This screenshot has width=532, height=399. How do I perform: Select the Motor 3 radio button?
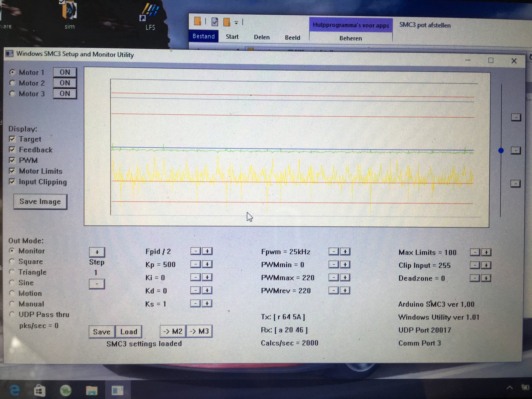[x=12, y=93]
